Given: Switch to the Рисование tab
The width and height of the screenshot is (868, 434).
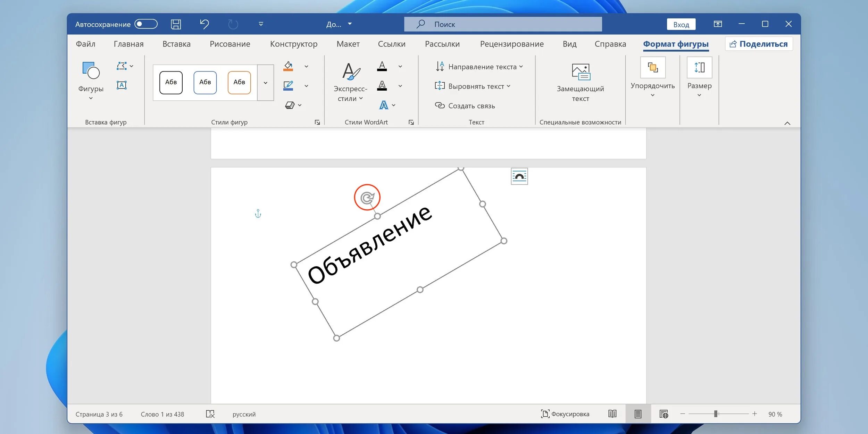Looking at the screenshot, I should [230, 44].
